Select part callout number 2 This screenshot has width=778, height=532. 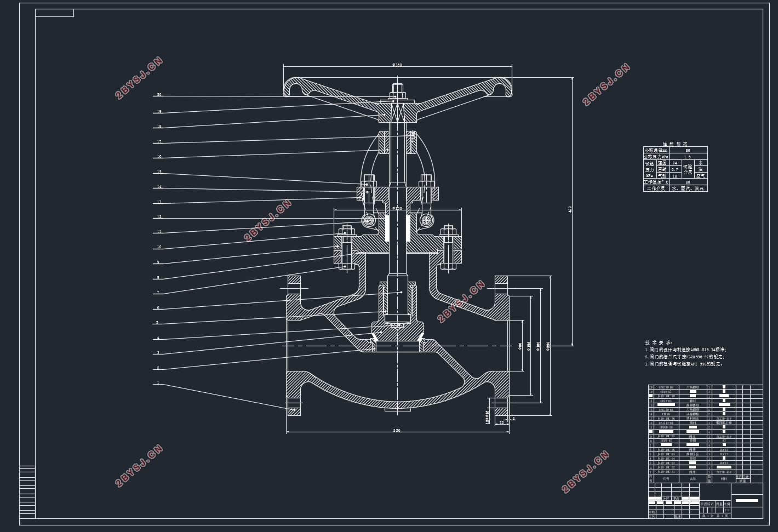[x=158, y=368]
